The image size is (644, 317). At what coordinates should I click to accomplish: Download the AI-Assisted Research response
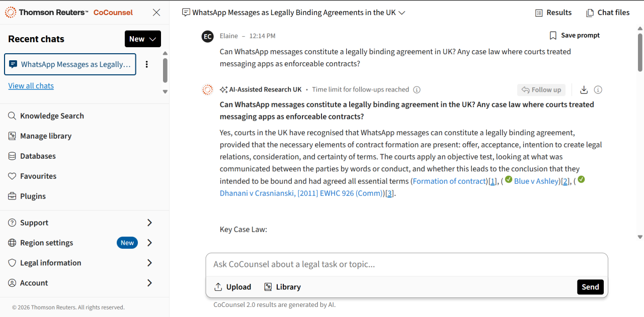tap(584, 89)
